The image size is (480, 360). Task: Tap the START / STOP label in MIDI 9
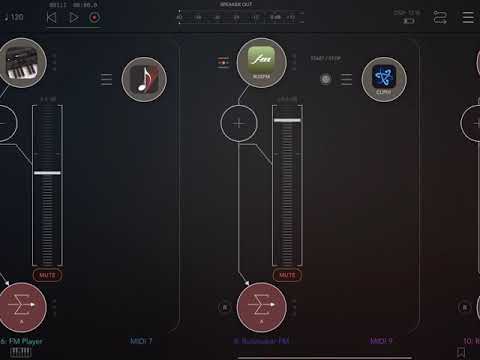pos(326,59)
